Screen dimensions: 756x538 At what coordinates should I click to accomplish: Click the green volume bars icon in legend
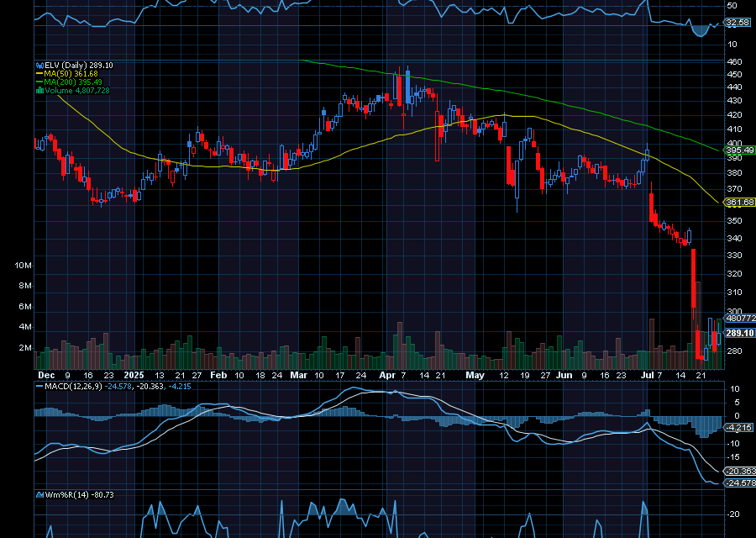click(40, 91)
